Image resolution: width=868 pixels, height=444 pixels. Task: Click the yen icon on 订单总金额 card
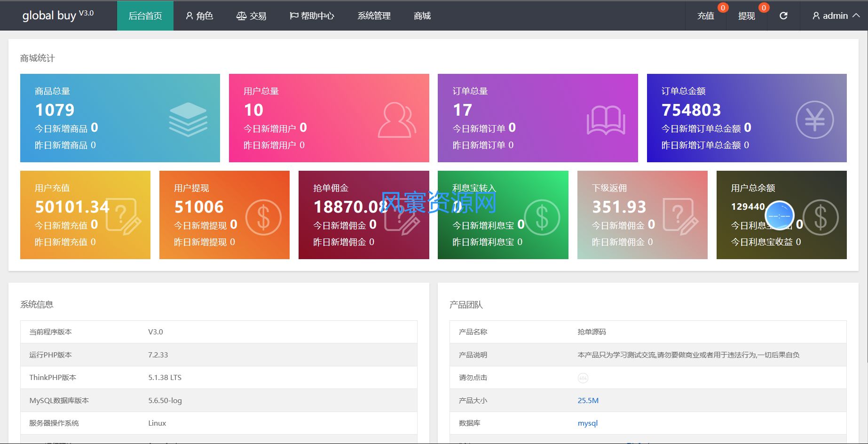(814, 120)
